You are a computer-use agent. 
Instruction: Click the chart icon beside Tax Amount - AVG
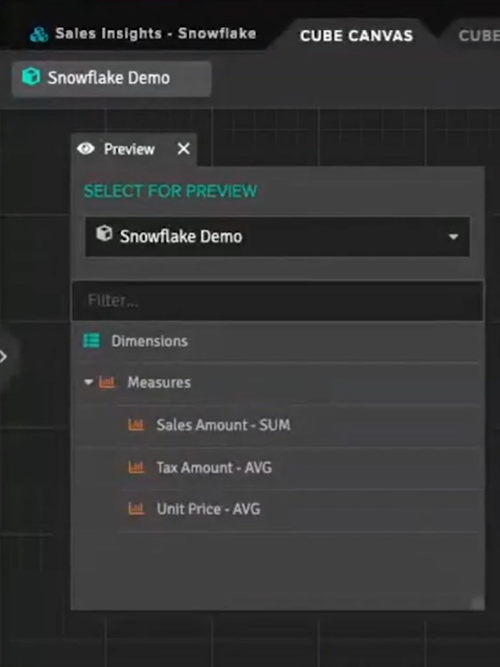(x=136, y=467)
